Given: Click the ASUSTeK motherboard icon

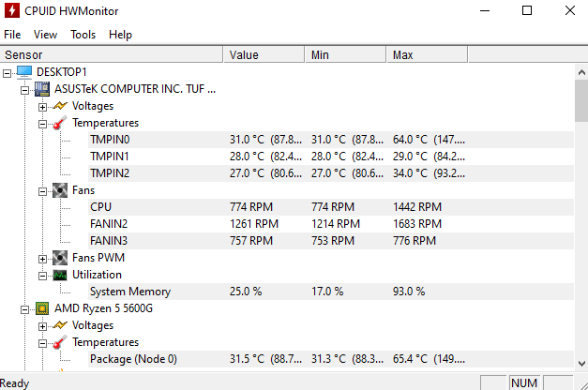Looking at the screenshot, I should coord(42,89).
